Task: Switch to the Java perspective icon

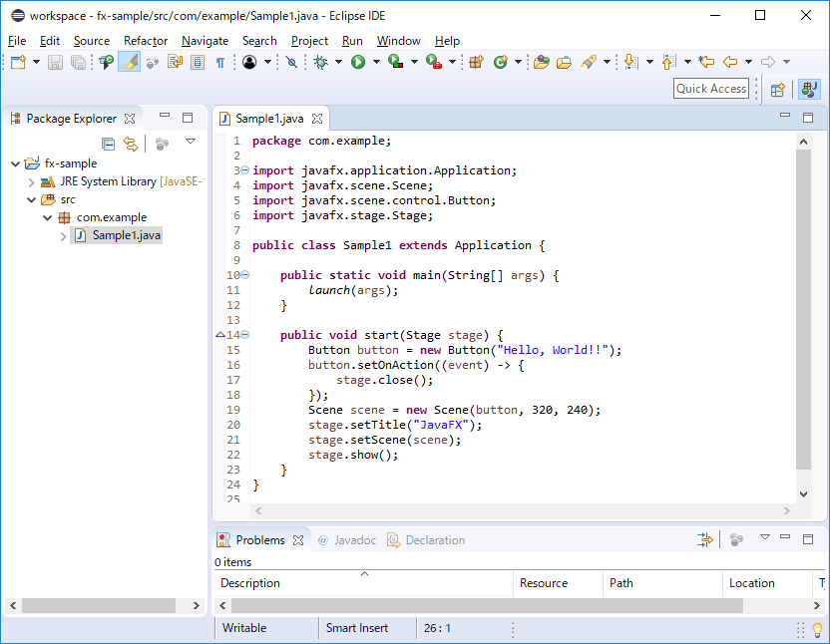Action: pyautogui.click(x=809, y=89)
